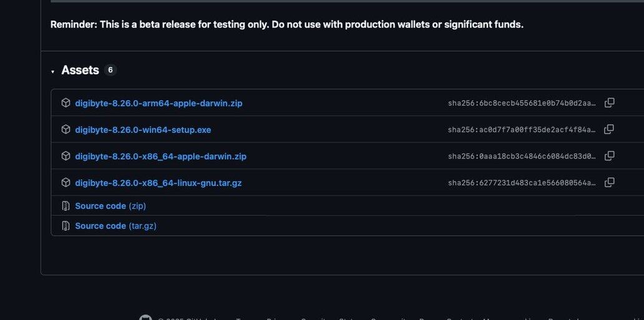Open GitHub logo in the footer
This screenshot has height=320, width=644.
tap(145, 318)
